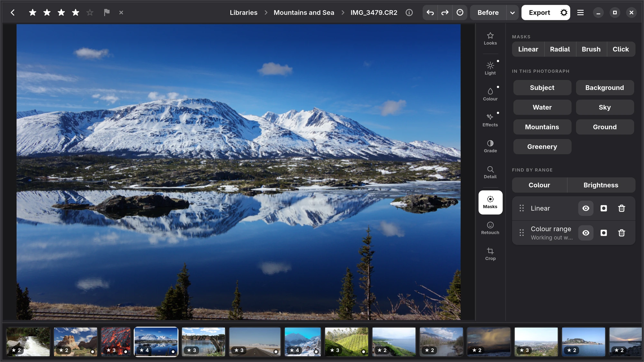Delete the Linear mask
This screenshot has width=644, height=362.
pyautogui.click(x=621, y=208)
